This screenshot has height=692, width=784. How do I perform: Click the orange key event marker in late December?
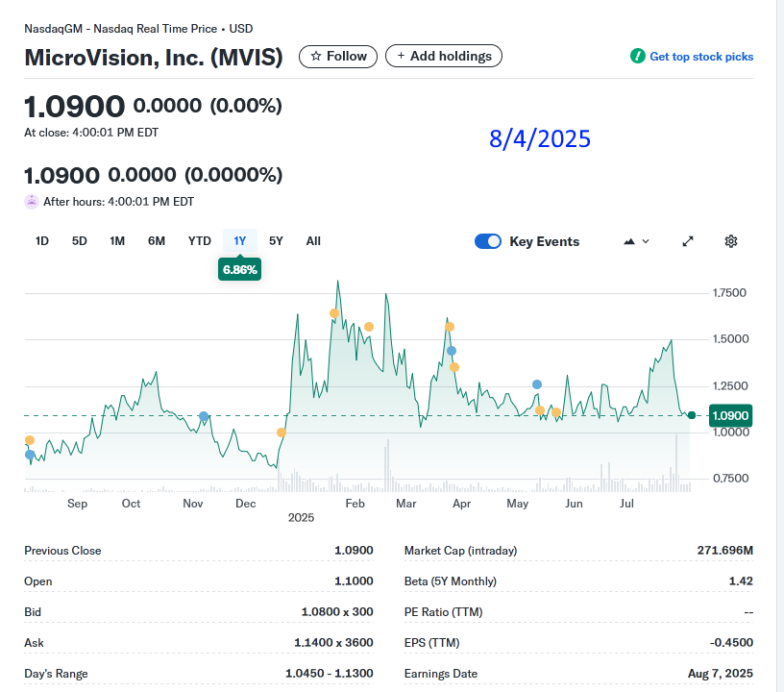point(282,432)
